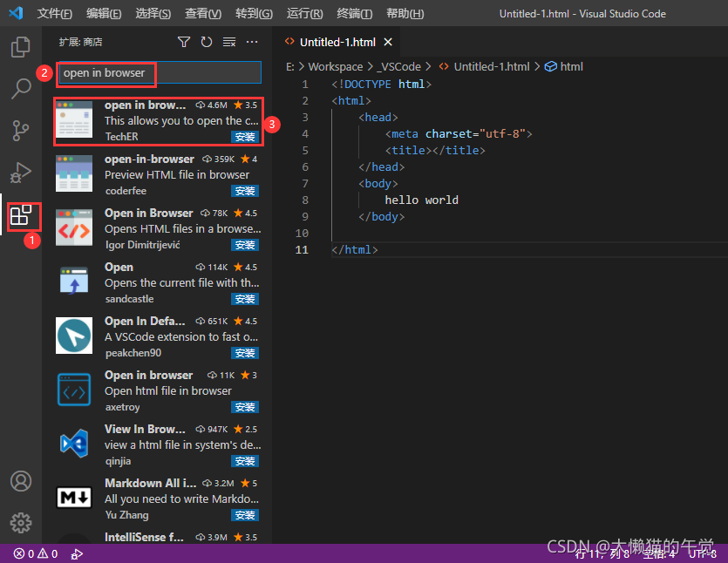Install the open-in-browser extension by coderfee
The image size is (728, 563).
tap(244, 191)
